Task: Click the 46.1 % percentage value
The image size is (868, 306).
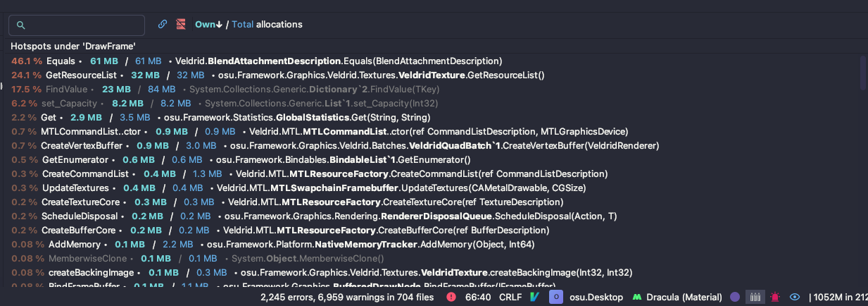Action: tap(26, 61)
